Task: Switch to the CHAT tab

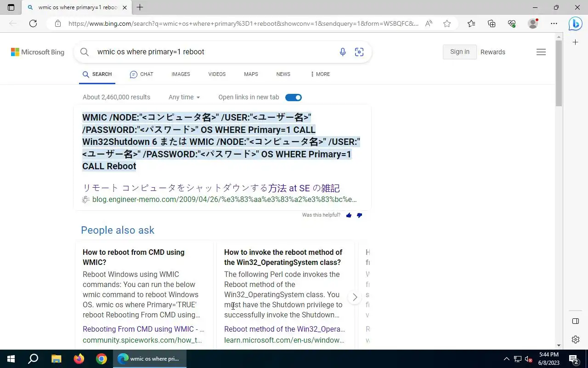Action: coord(141,74)
